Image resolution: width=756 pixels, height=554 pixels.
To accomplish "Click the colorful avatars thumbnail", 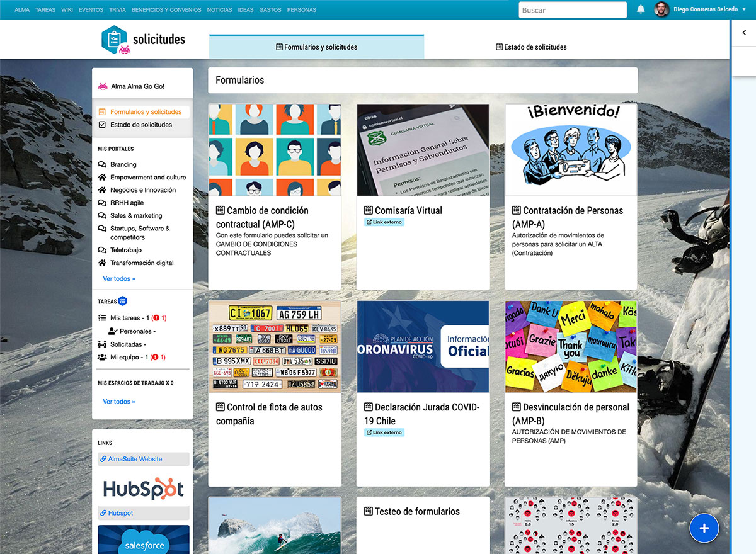I will pos(275,150).
